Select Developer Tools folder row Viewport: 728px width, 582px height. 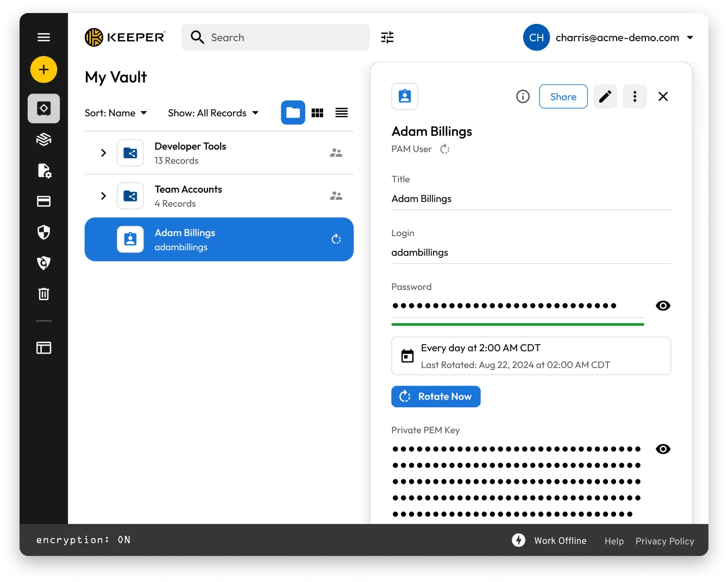(x=219, y=153)
